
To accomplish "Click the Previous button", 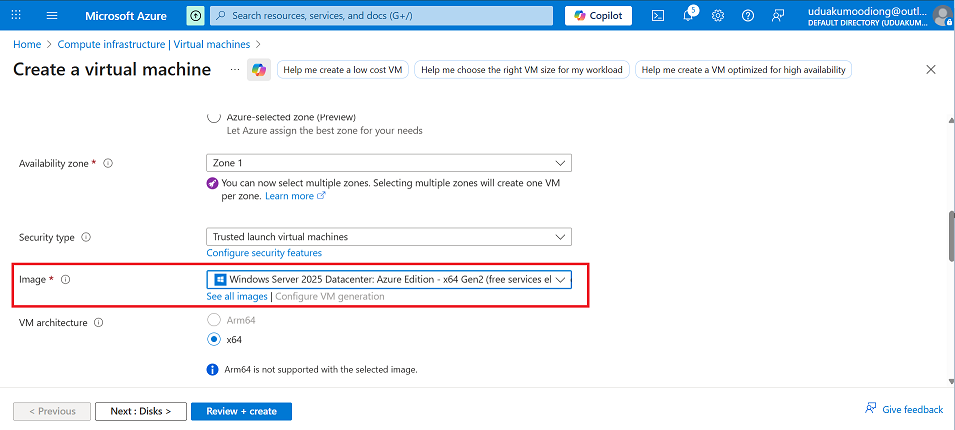I will (52, 411).
